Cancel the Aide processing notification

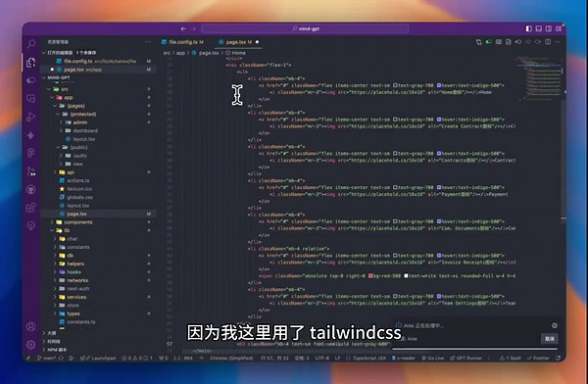pyautogui.click(x=550, y=338)
